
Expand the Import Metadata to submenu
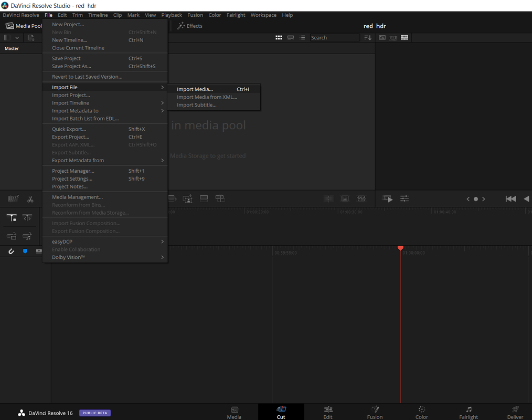(105, 111)
